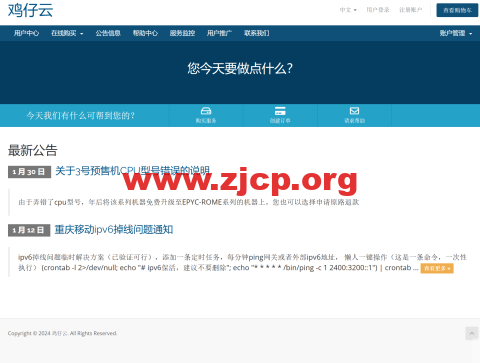Click the Copyright 2024 footer text

(62, 333)
